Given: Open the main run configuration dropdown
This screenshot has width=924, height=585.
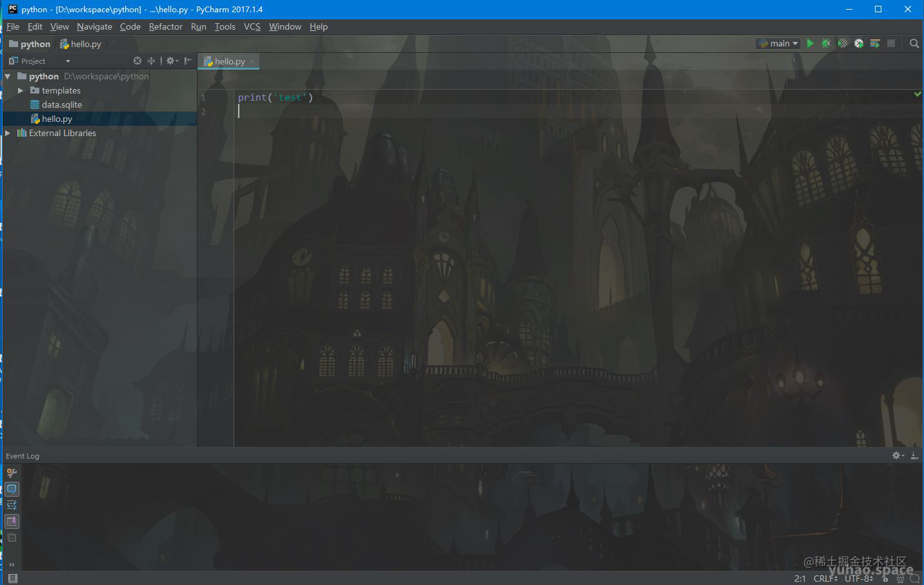Looking at the screenshot, I should point(778,43).
